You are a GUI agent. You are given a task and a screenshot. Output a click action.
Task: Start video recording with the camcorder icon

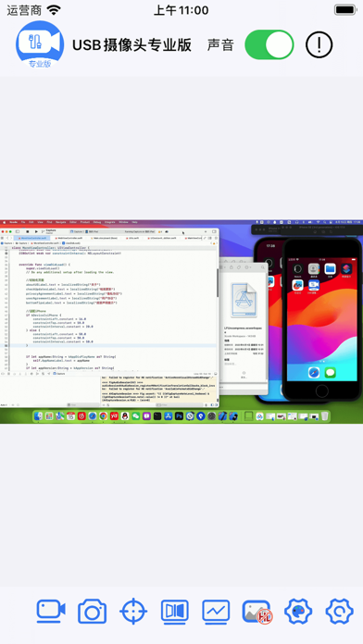[51, 612]
